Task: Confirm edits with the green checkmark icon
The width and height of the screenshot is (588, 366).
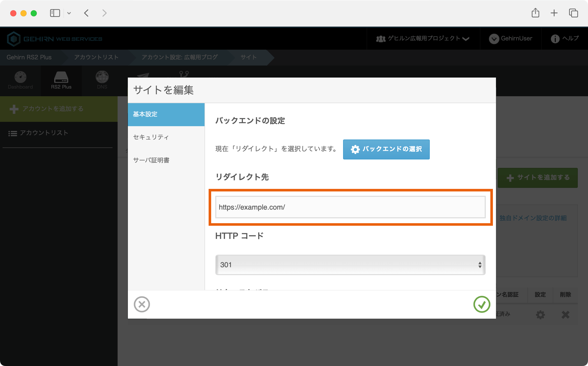Action: pyautogui.click(x=482, y=304)
